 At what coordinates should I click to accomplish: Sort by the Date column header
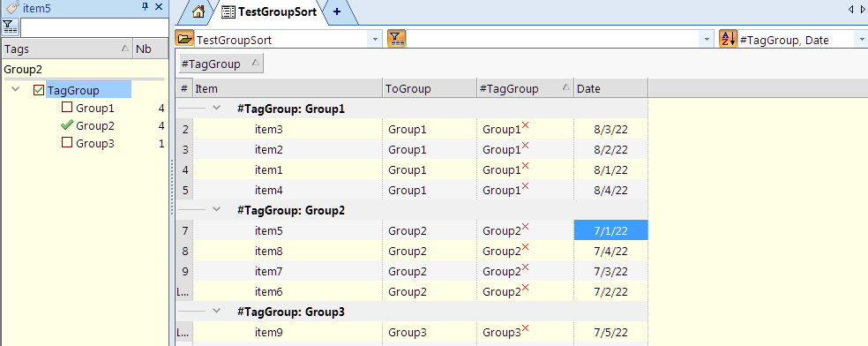(x=610, y=88)
